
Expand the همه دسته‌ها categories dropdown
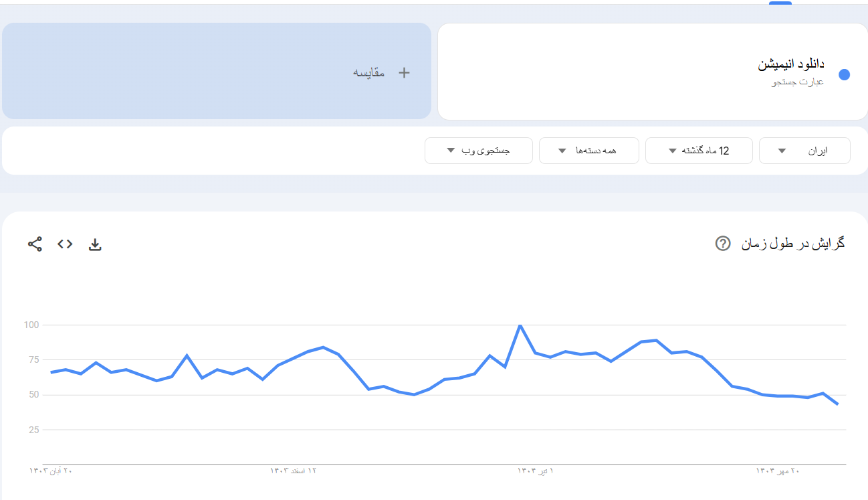point(588,150)
